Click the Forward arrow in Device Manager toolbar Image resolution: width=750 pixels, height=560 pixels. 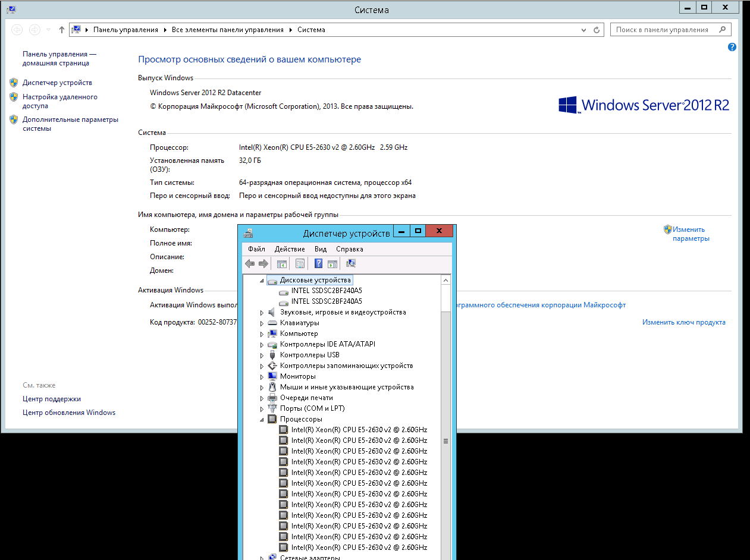[x=263, y=264]
